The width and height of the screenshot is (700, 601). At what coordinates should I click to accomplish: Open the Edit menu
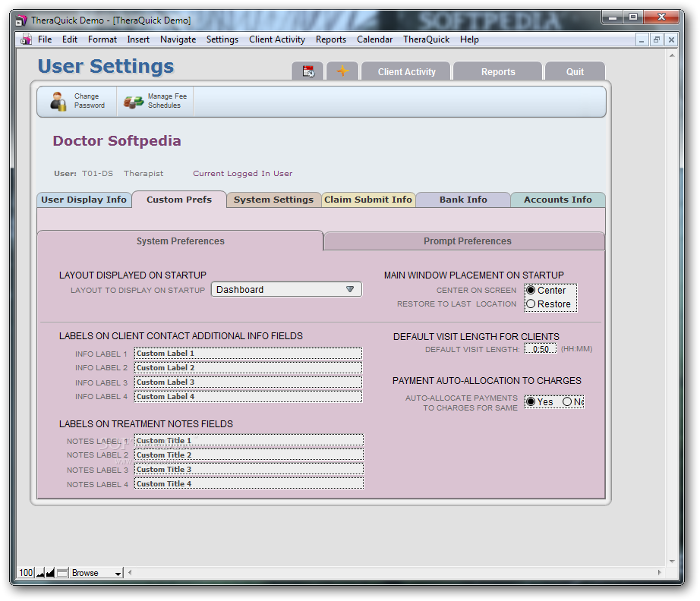point(70,39)
